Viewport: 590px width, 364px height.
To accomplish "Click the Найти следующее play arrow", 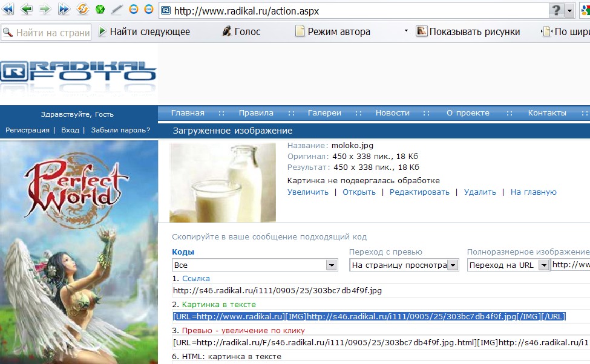I will (x=102, y=31).
